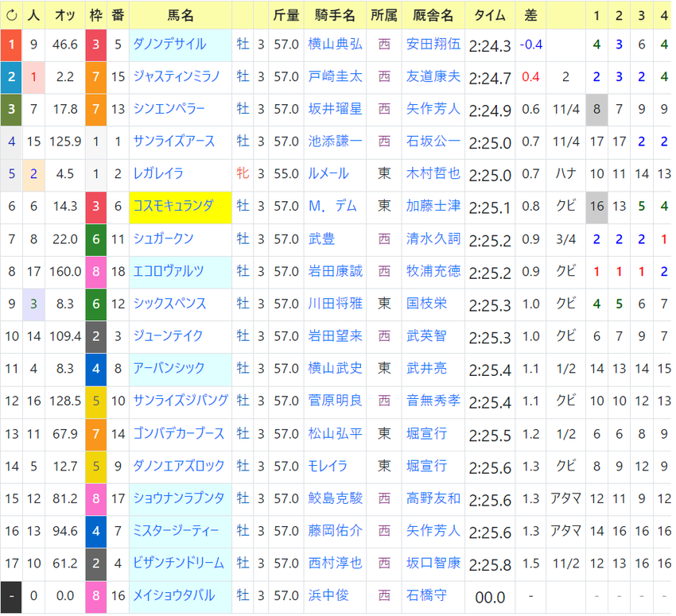Sort by the 人 popularity column header

(33, 16)
